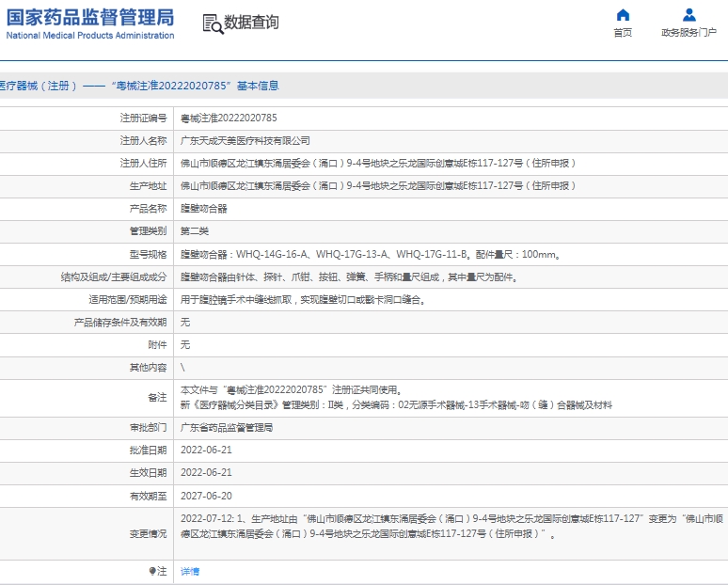
Task: Click the 变更情况 row label
Action: point(148,533)
